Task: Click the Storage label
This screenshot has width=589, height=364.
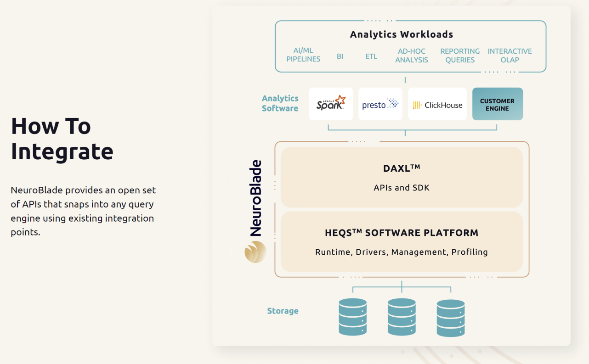Action: tap(283, 311)
